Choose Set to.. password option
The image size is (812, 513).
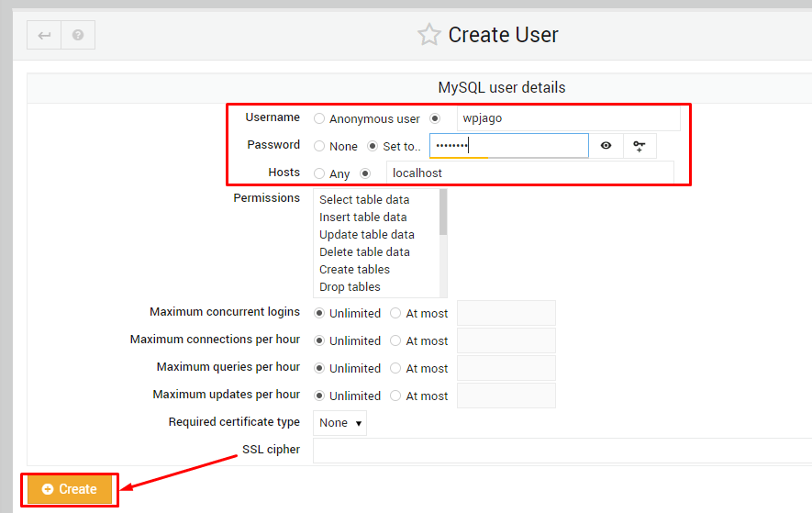[373, 146]
